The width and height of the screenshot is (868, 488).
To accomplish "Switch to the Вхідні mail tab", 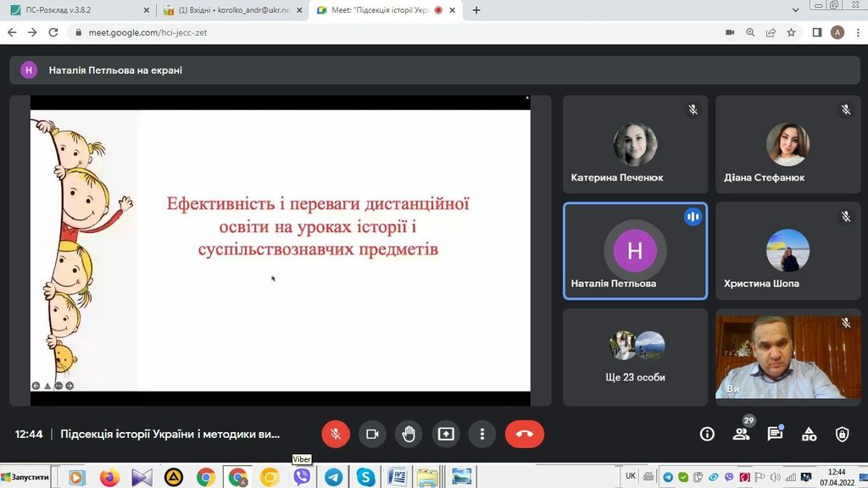I will pyautogui.click(x=231, y=10).
